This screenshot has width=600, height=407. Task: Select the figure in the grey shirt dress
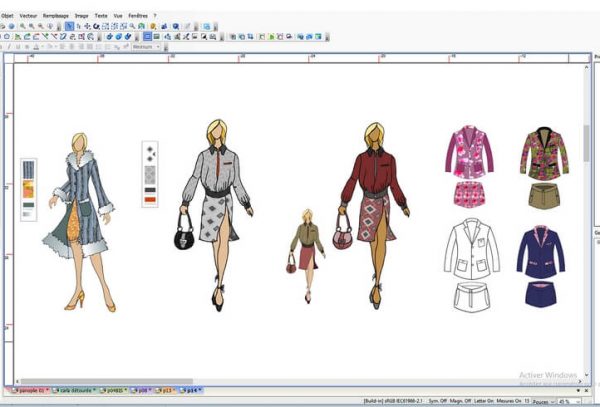point(217,214)
